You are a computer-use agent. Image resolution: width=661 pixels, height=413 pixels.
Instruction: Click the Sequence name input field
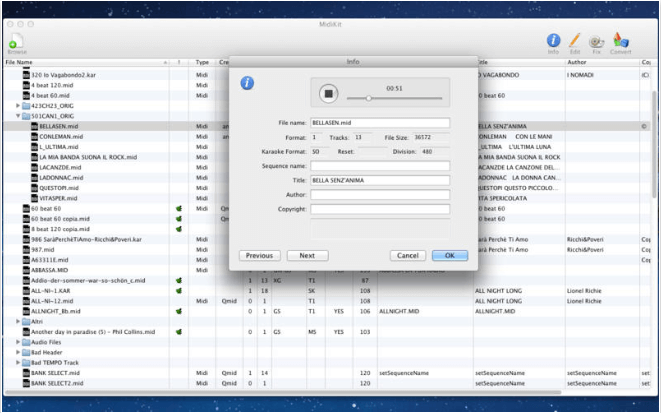(x=380, y=166)
